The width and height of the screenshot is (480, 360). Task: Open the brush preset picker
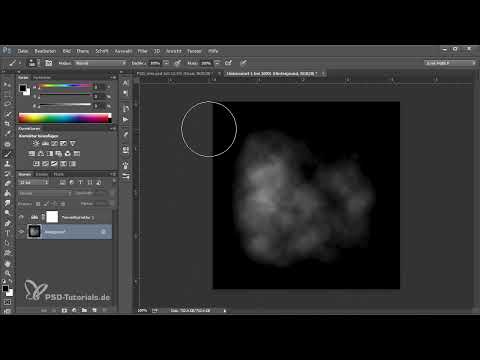[33, 63]
